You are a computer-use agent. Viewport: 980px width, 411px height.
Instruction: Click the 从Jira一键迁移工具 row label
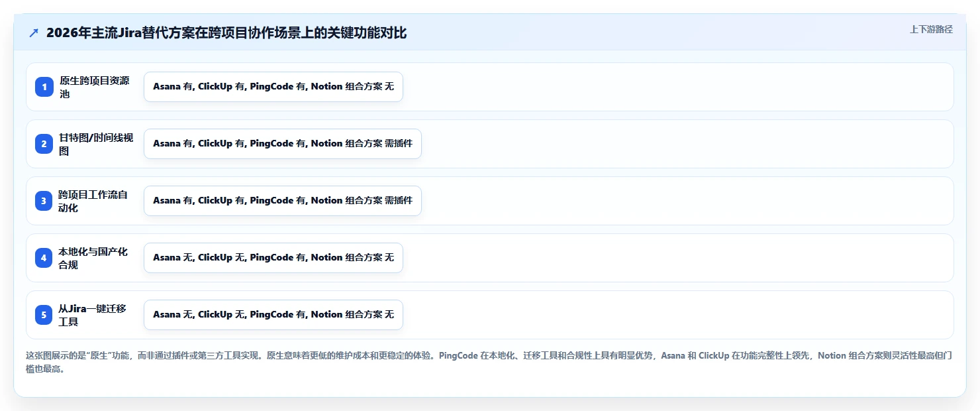click(x=92, y=315)
